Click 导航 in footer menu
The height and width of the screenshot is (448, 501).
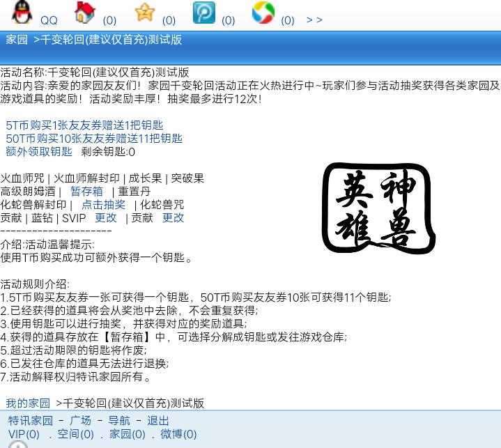(x=119, y=421)
